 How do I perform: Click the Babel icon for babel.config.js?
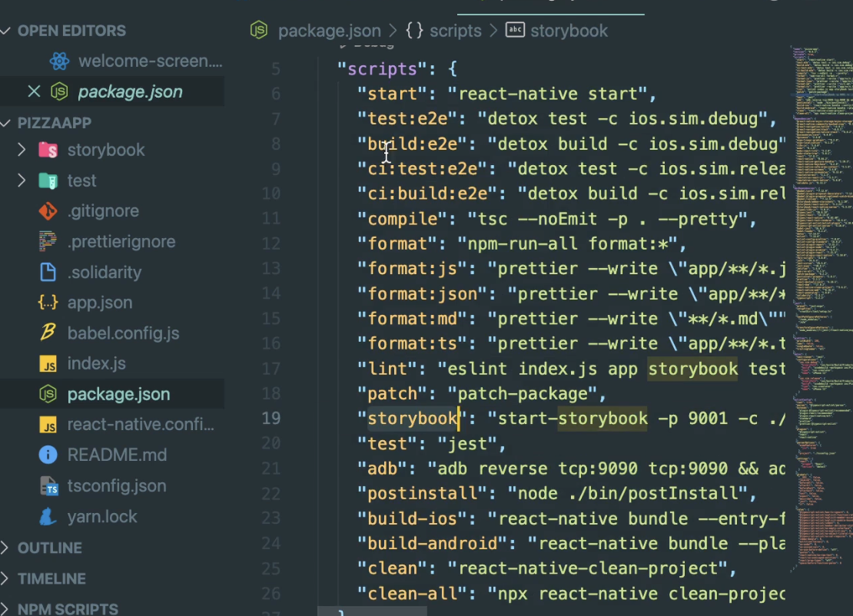pyautogui.click(x=48, y=333)
